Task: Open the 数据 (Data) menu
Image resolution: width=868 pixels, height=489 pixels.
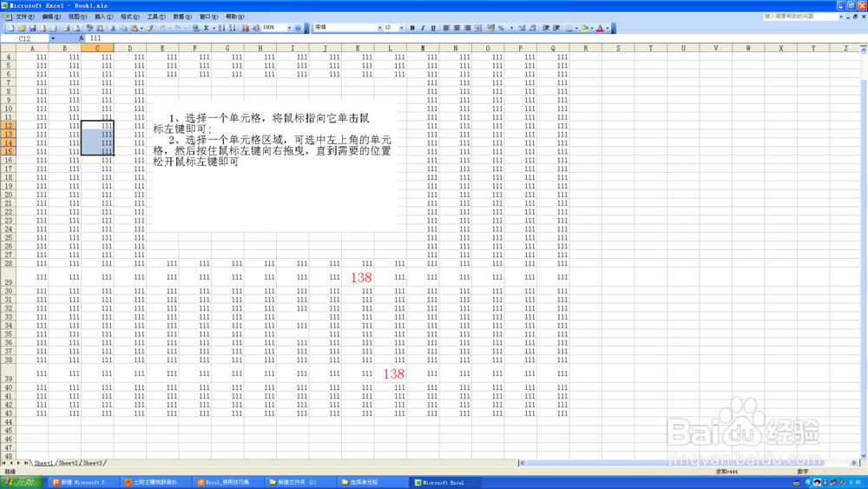Action: coord(182,17)
